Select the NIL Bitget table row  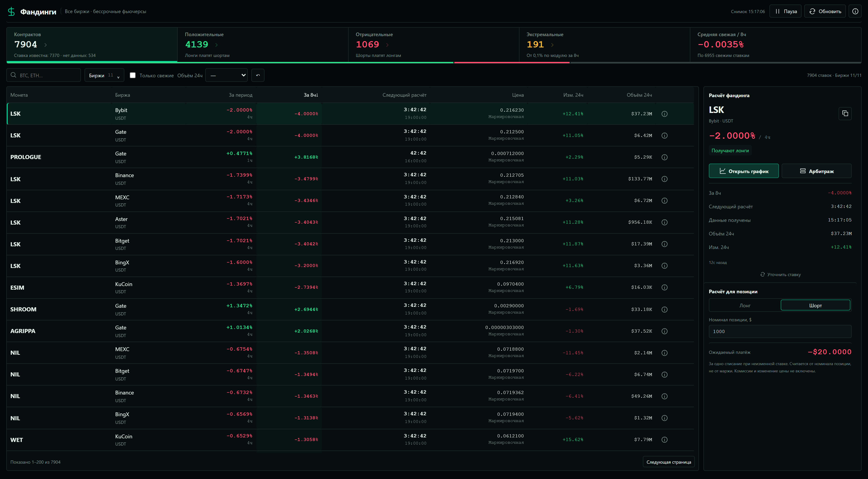(x=350, y=374)
